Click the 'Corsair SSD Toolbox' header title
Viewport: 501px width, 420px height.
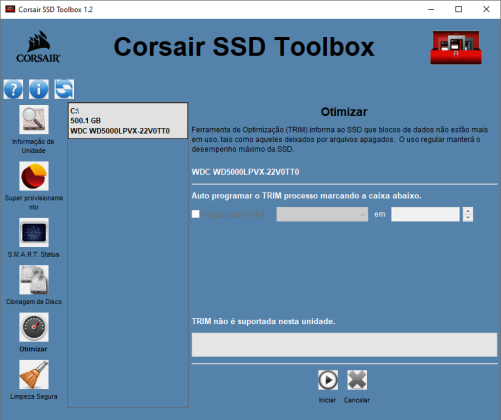pos(244,47)
